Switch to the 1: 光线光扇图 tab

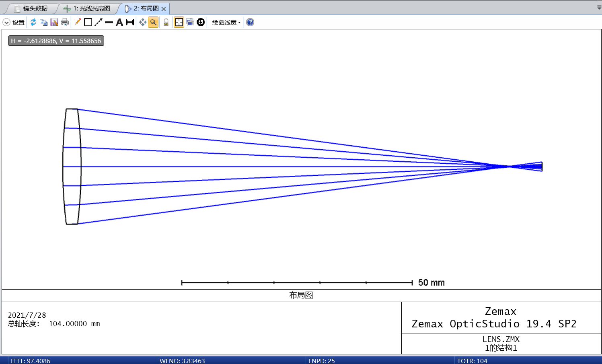point(87,8)
